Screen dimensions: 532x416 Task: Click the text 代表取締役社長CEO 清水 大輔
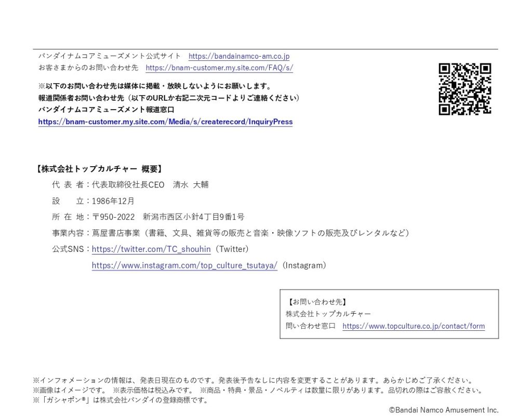tap(150, 185)
